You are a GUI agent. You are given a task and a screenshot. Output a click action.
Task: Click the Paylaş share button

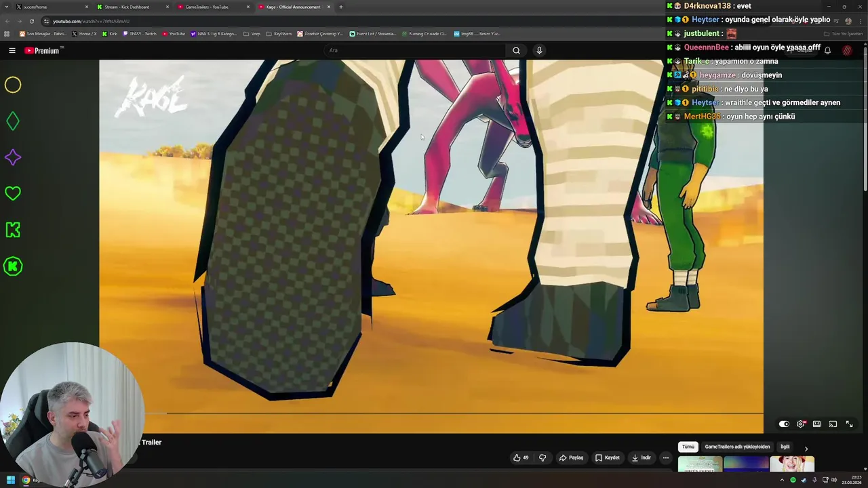pos(571,457)
